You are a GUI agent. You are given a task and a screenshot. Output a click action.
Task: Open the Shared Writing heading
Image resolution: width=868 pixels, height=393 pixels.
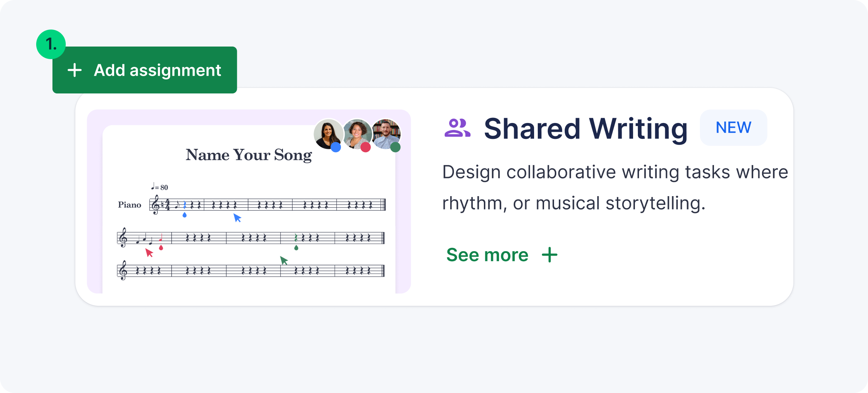click(586, 129)
